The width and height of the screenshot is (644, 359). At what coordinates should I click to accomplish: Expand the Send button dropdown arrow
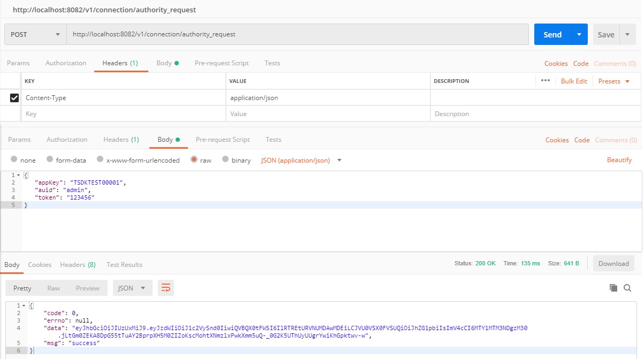(x=579, y=34)
